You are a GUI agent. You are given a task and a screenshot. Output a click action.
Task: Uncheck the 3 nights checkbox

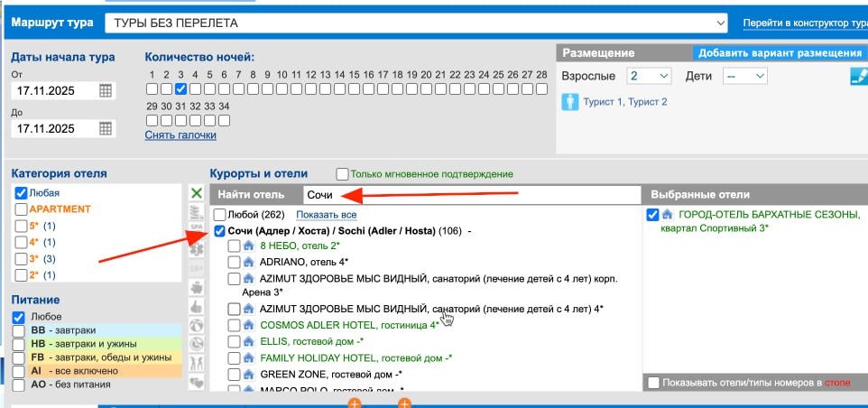[x=180, y=88]
